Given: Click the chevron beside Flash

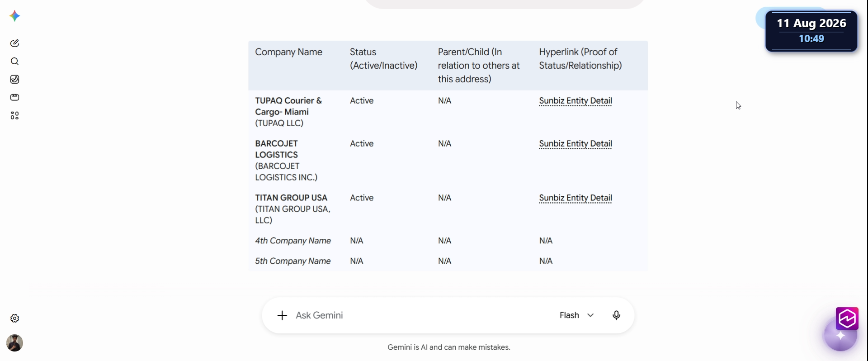Looking at the screenshot, I should click(590, 315).
